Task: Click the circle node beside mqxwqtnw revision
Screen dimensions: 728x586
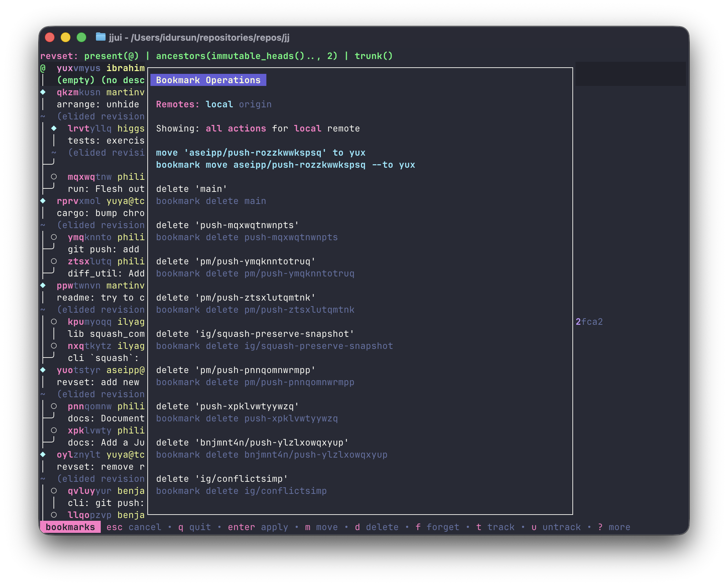Action: point(54,177)
